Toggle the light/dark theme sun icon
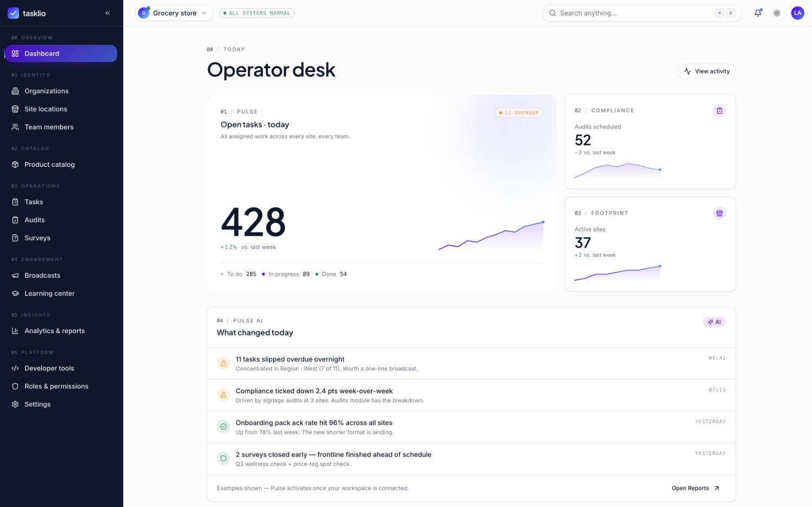812x507 pixels. click(x=777, y=13)
